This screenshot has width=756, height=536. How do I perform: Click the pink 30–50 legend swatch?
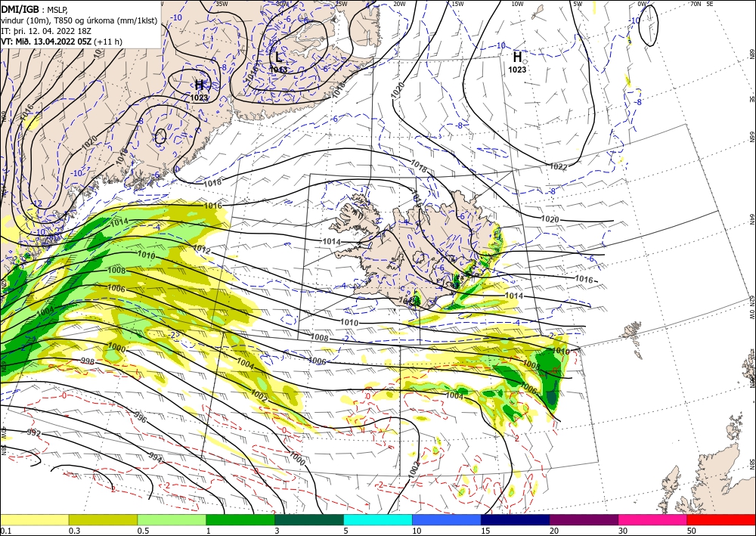653,519
